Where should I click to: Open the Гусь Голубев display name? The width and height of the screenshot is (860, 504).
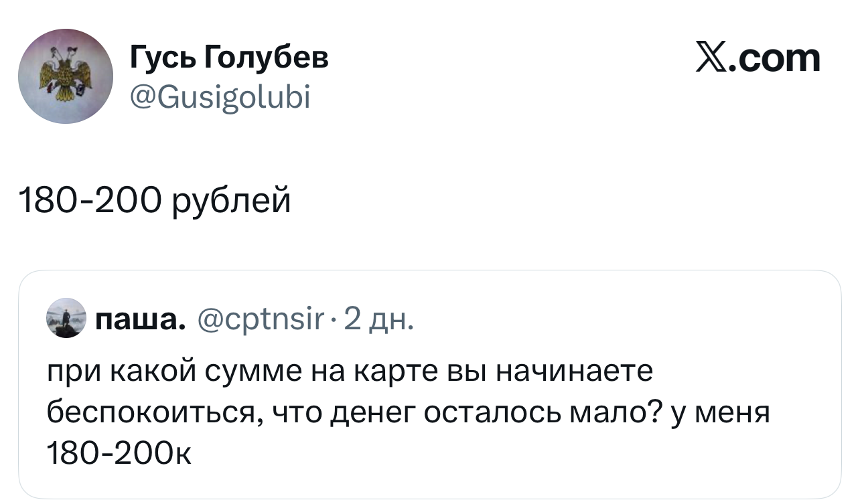click(229, 59)
